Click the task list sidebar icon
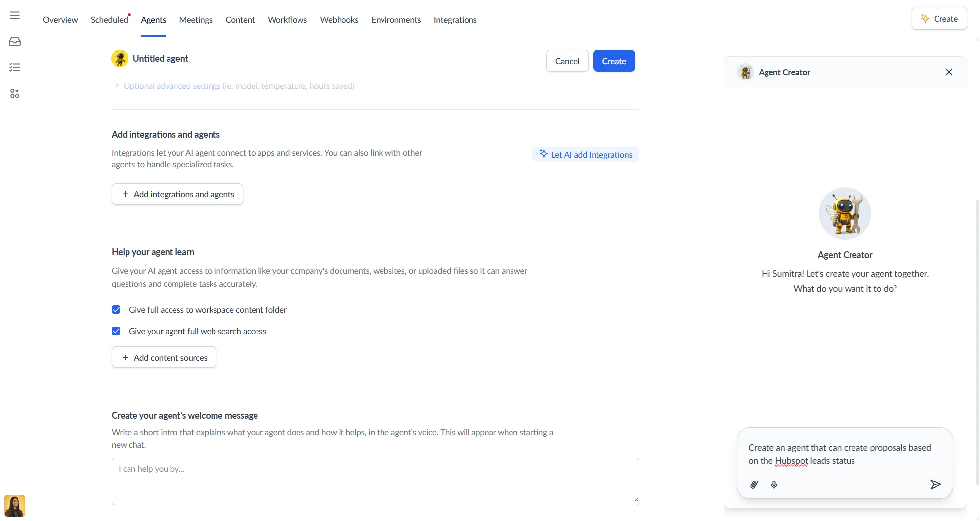The height and width of the screenshot is (521, 980). [x=15, y=67]
